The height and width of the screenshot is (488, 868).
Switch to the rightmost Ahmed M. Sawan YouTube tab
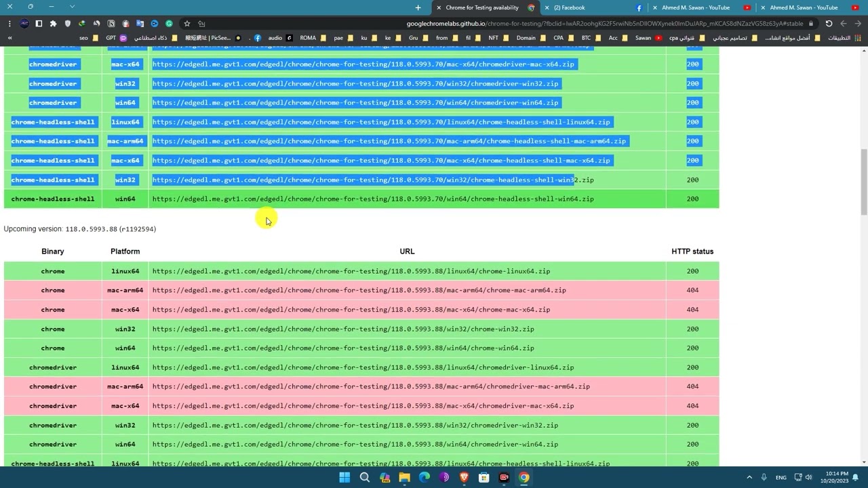coord(810,7)
